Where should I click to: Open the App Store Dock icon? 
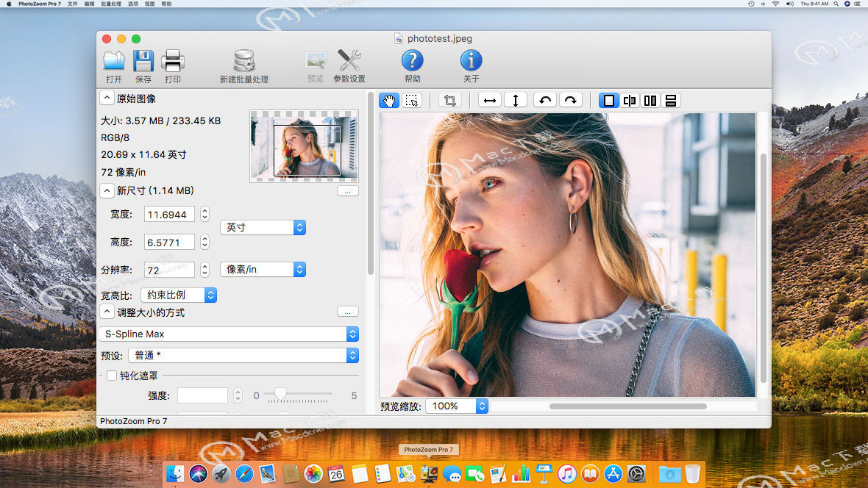point(613,474)
